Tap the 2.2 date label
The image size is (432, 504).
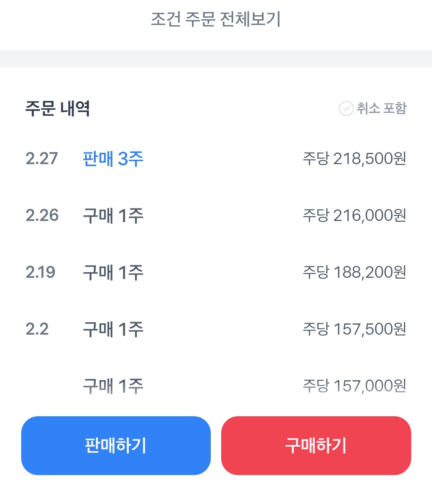[37, 329]
